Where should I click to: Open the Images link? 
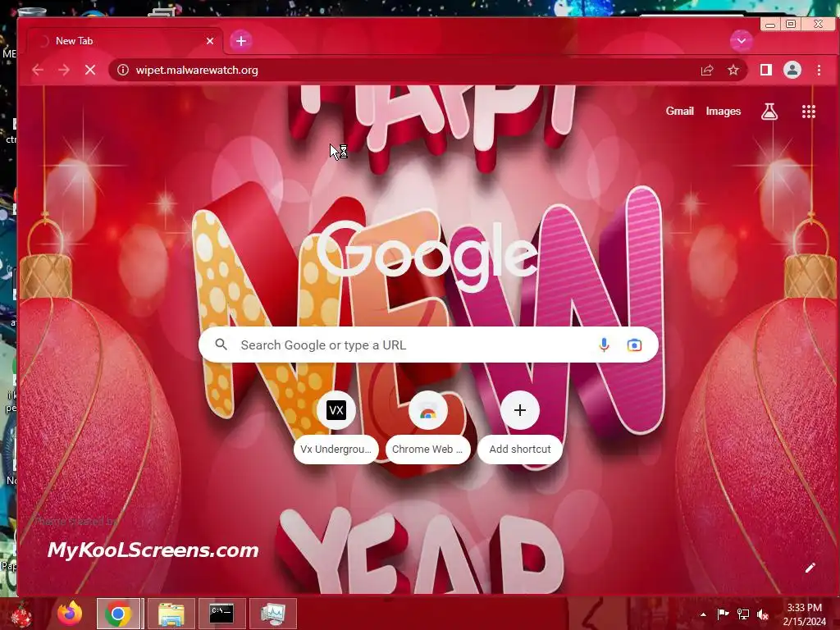724,111
